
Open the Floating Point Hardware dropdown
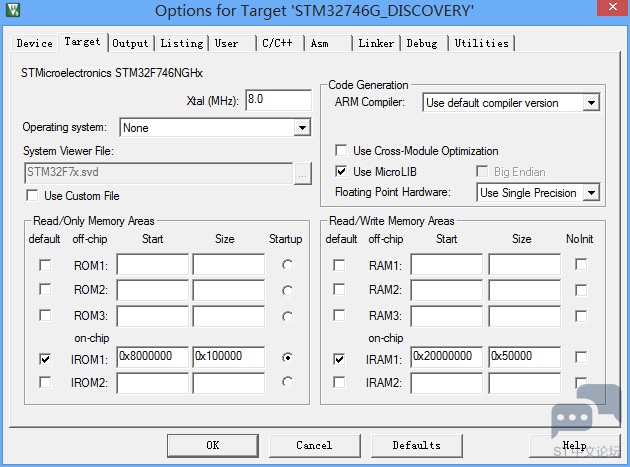[591, 193]
